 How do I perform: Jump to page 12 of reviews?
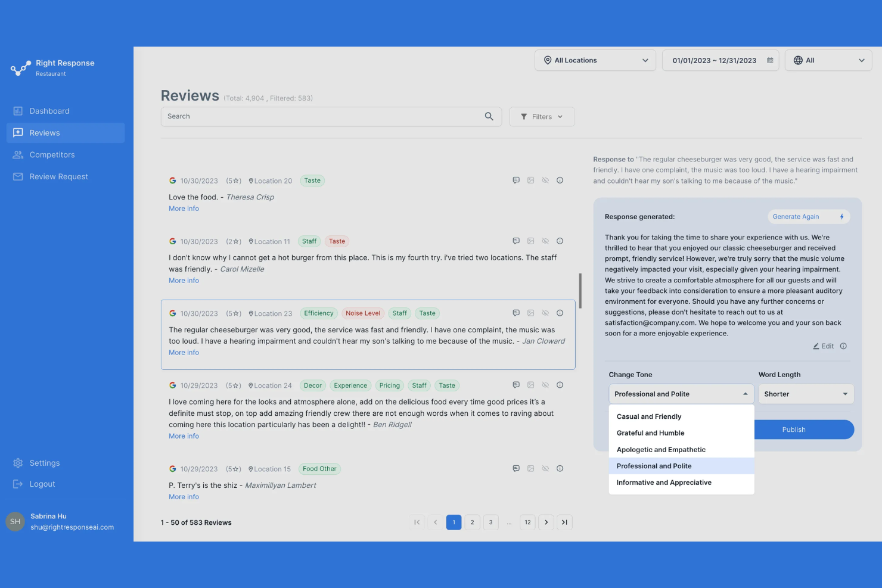527,522
